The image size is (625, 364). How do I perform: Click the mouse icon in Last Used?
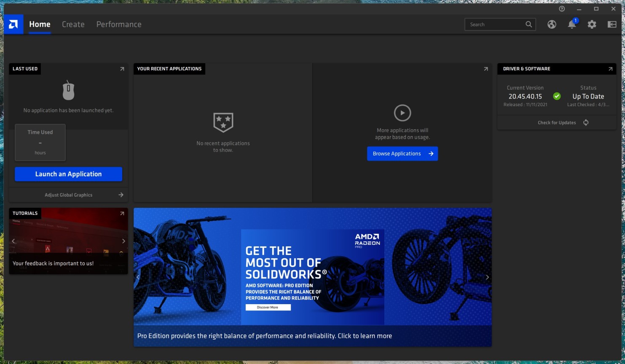coord(68,90)
